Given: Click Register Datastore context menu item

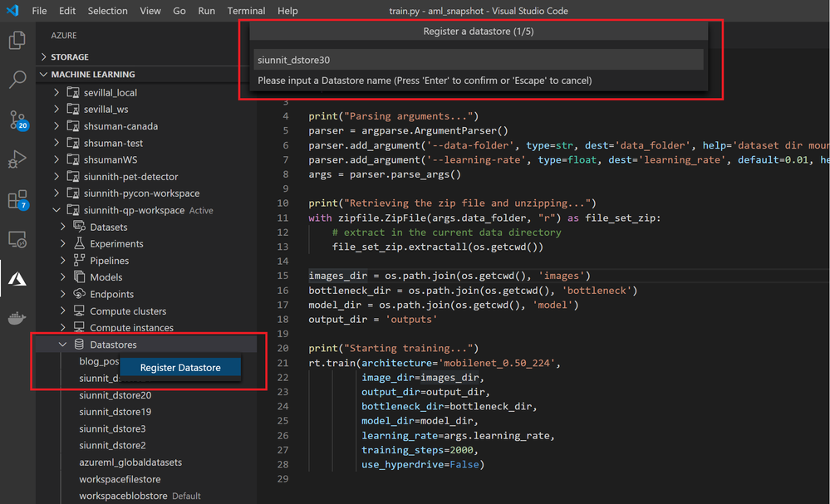Looking at the screenshot, I should coord(180,368).
